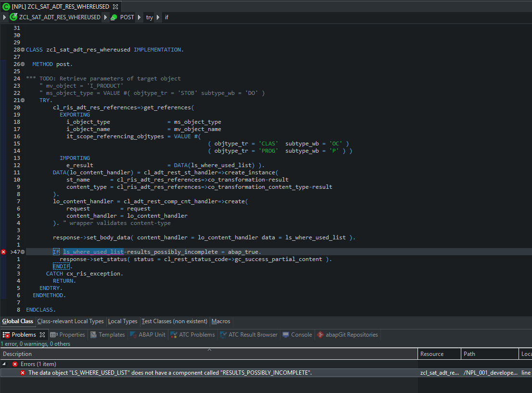Viewport: 532px width, 393px height.
Task: Select the try element in the breadcrumb
Action: pyautogui.click(x=149, y=17)
